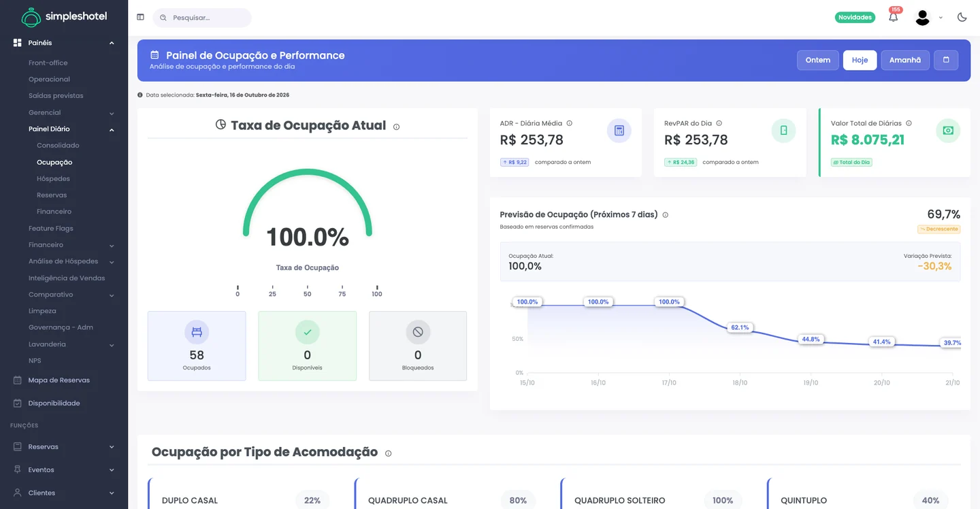Click the Valor Total money icon
The height and width of the screenshot is (509, 980).
[x=948, y=131]
